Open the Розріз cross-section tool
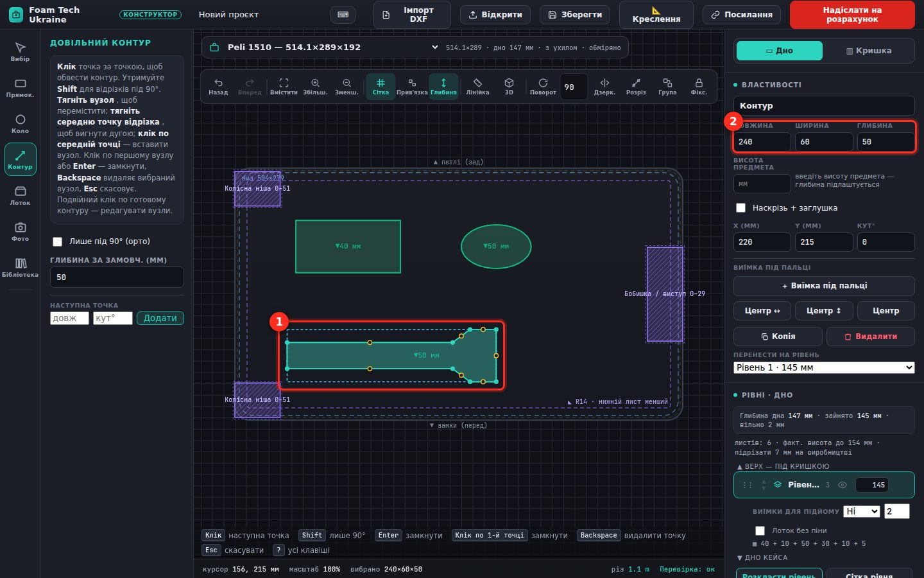 coord(636,87)
